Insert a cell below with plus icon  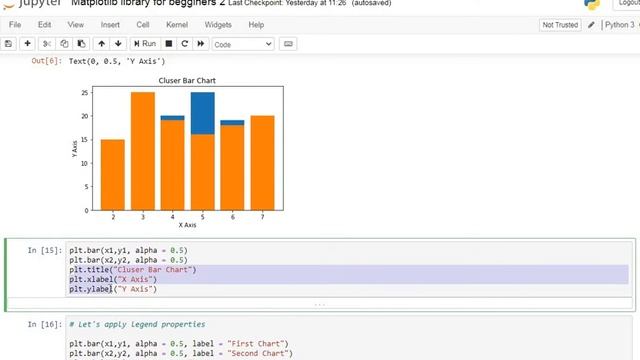[27, 44]
